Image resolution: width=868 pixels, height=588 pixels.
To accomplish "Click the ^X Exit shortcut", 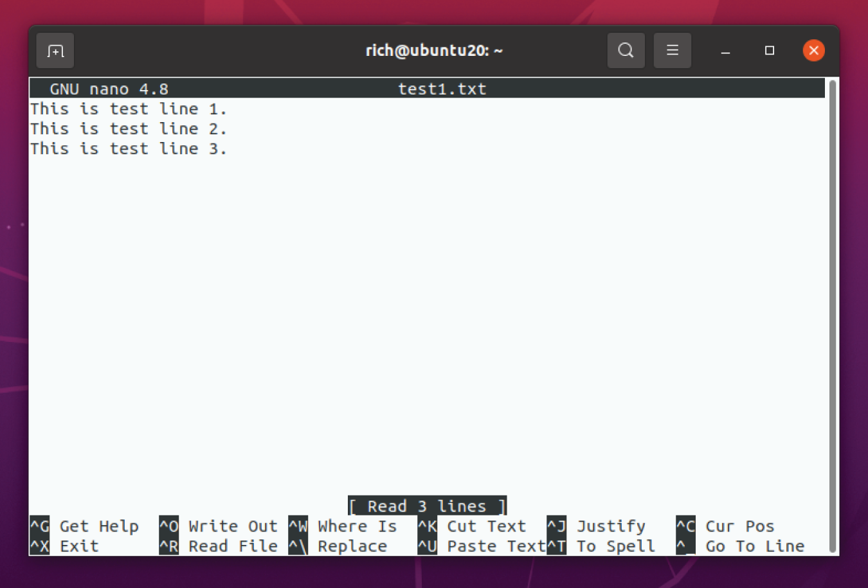I will click(x=64, y=546).
